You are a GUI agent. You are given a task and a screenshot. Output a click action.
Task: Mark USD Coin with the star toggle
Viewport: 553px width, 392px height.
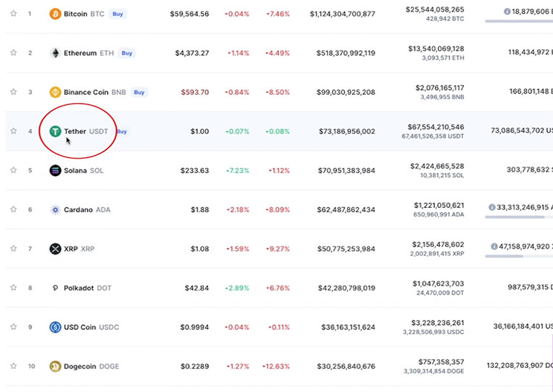point(13,327)
